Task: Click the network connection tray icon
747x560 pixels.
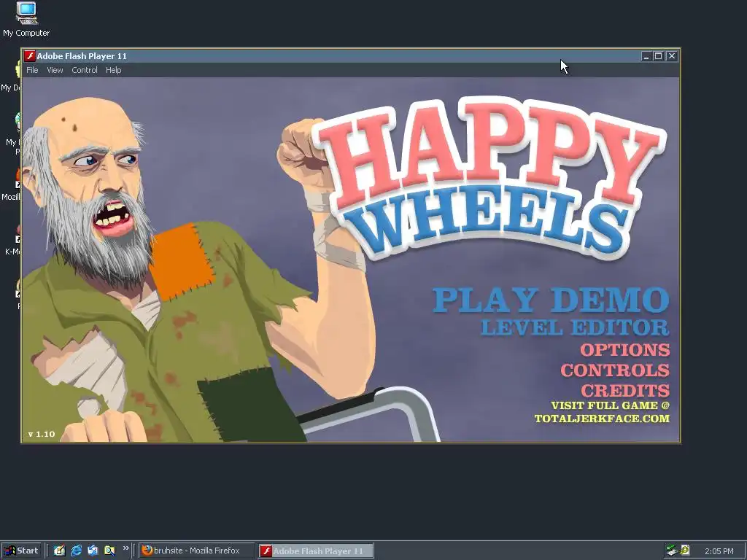Action: (672, 551)
